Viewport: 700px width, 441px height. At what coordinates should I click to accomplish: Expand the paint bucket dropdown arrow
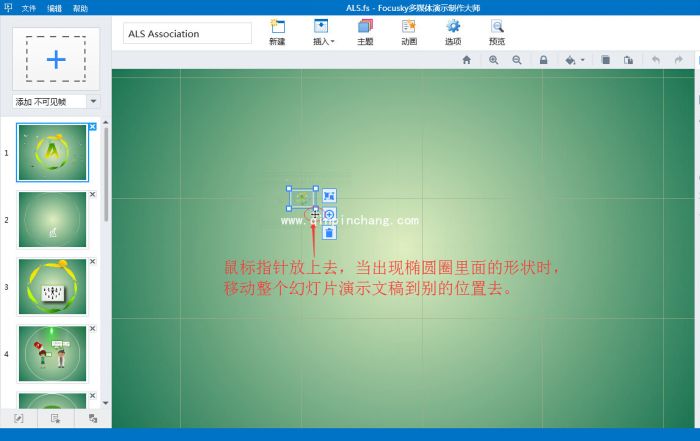(x=582, y=60)
